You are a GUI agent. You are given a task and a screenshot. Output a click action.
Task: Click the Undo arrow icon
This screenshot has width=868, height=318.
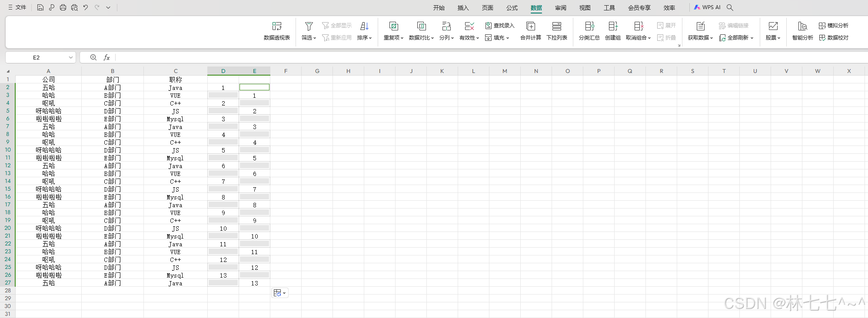(86, 7)
